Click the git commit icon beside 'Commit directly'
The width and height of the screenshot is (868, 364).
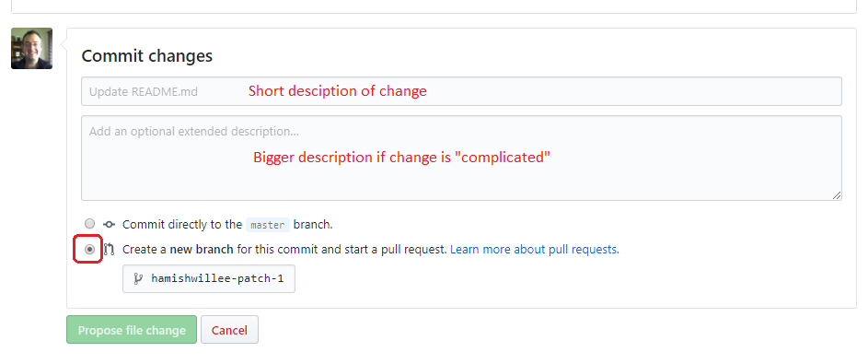pos(109,224)
